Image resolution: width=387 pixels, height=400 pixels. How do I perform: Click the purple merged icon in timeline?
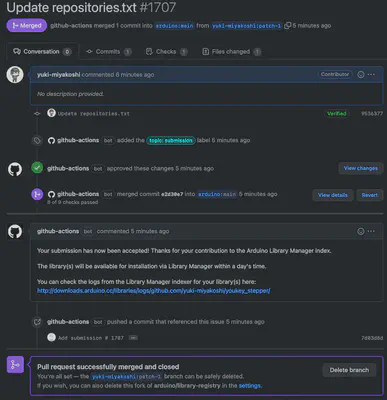click(37, 194)
